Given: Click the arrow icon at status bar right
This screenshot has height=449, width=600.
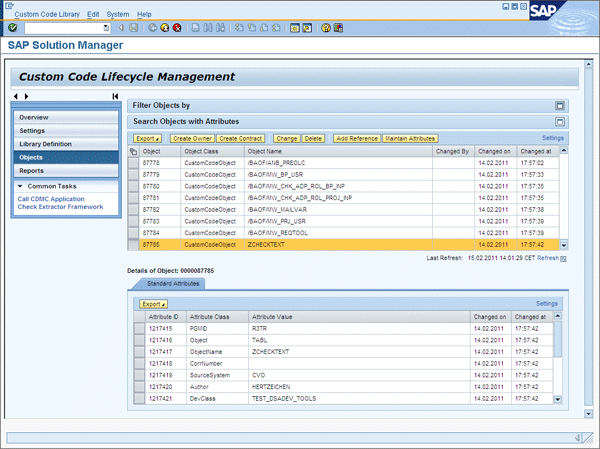Looking at the screenshot, I should click(x=578, y=438).
